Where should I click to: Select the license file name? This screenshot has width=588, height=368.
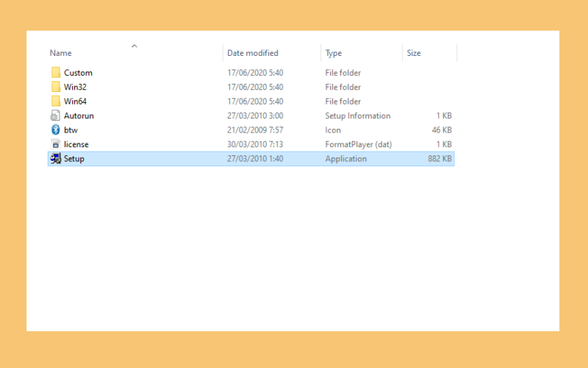(x=76, y=144)
